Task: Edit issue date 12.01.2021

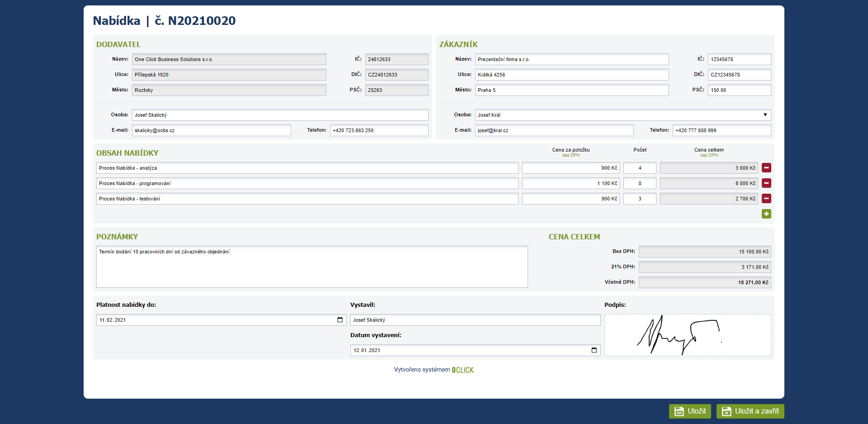Action: coord(476,350)
